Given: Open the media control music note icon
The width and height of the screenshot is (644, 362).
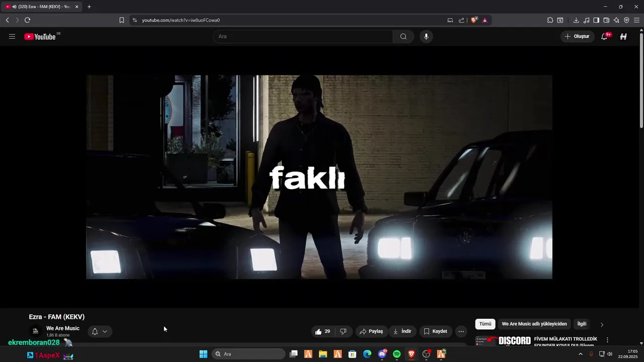Looking at the screenshot, I should point(586,20).
